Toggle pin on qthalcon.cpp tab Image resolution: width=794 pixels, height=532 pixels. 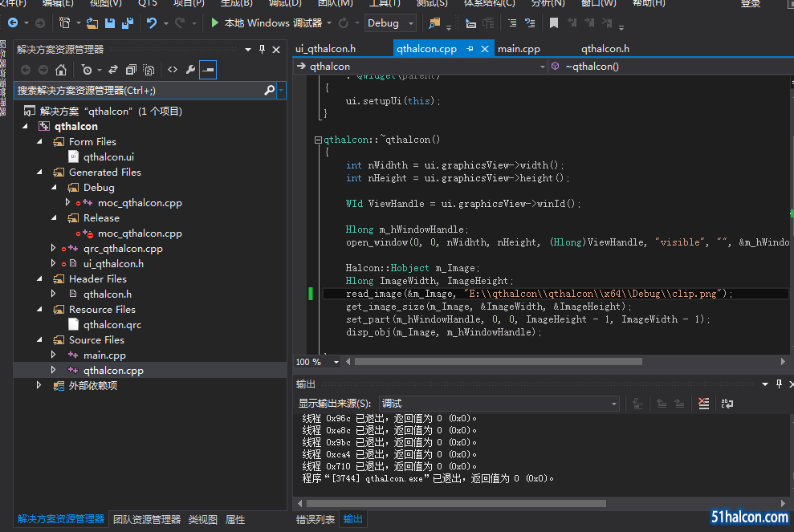pos(470,49)
